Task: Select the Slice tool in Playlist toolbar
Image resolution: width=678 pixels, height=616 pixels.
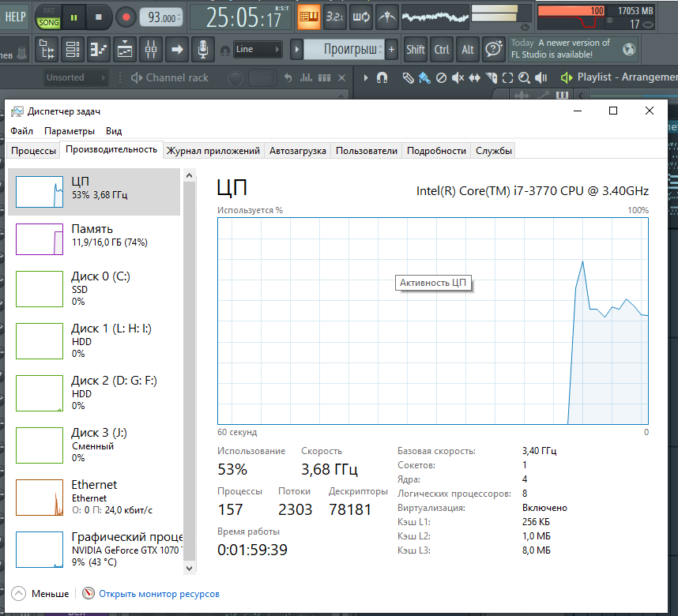Action: [x=492, y=78]
